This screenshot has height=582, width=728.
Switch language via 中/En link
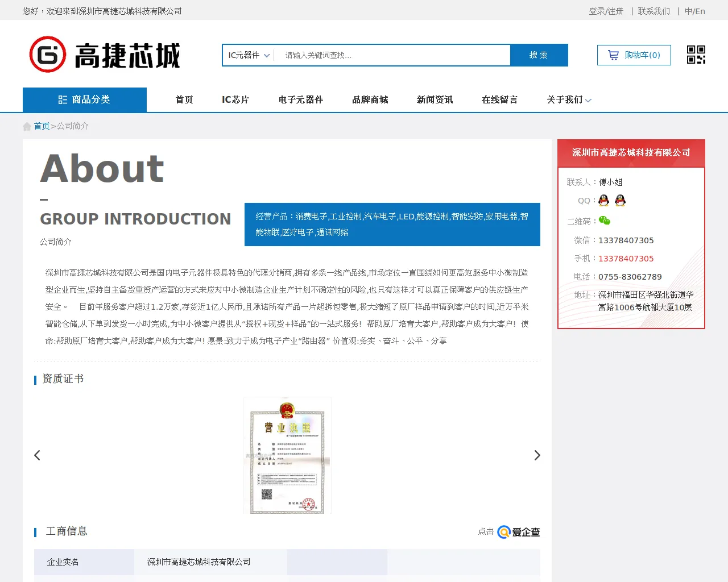[694, 11]
